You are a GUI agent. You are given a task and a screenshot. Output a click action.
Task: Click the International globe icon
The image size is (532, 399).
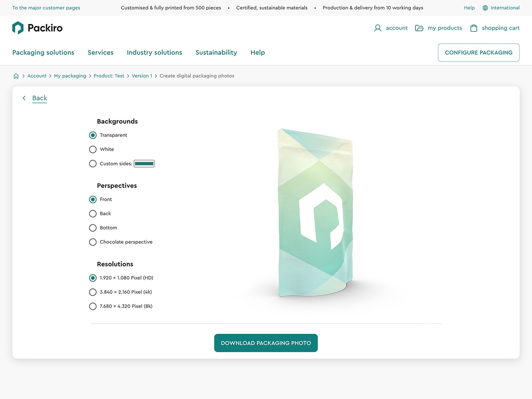coord(485,8)
